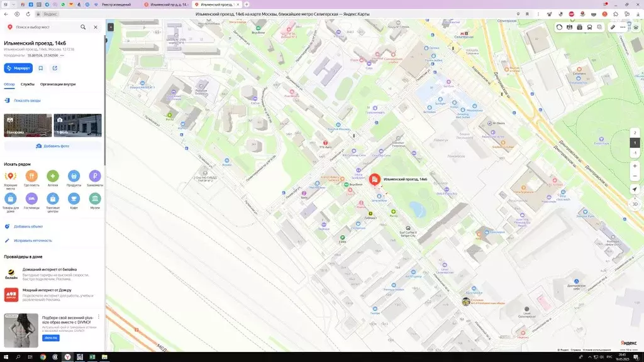Screen dimensions: 644x362
Task: Switch to the Организации внутри tab
Action: [x=58, y=84]
